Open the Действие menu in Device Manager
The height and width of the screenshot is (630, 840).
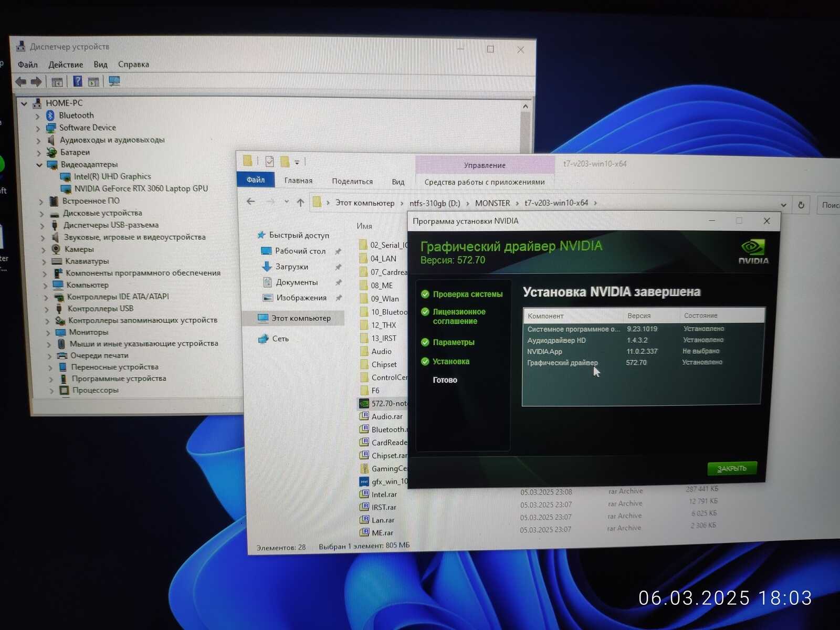[66, 65]
